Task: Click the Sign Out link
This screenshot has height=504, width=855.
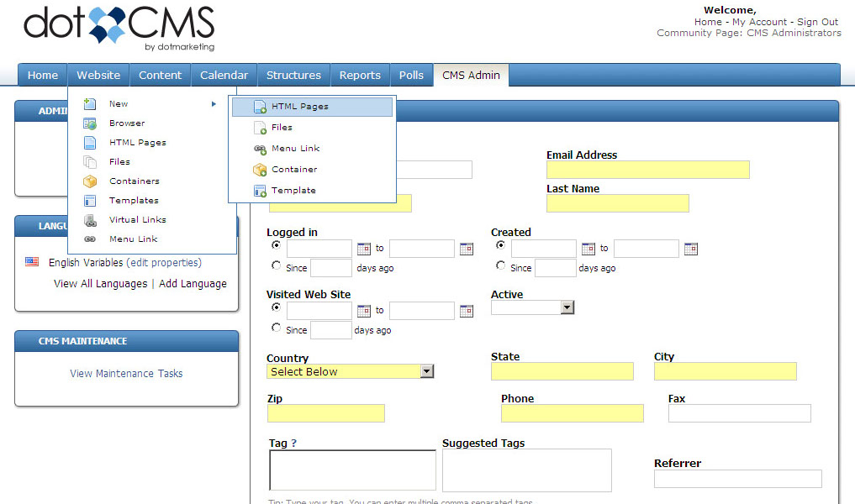Action: click(817, 22)
